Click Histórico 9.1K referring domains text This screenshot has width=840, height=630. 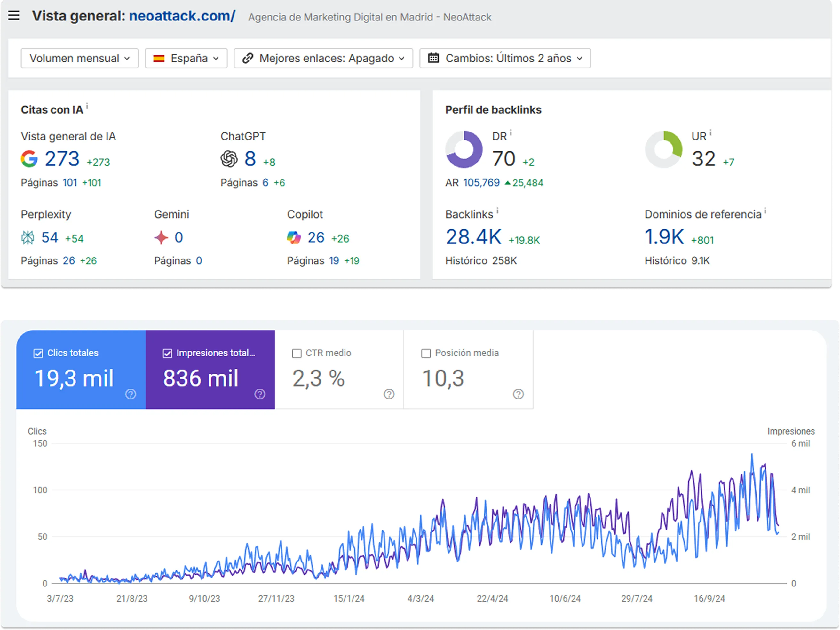click(677, 261)
